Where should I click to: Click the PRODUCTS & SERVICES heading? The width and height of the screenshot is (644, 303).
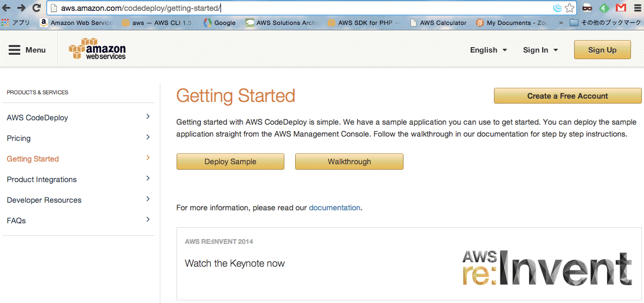[37, 93]
